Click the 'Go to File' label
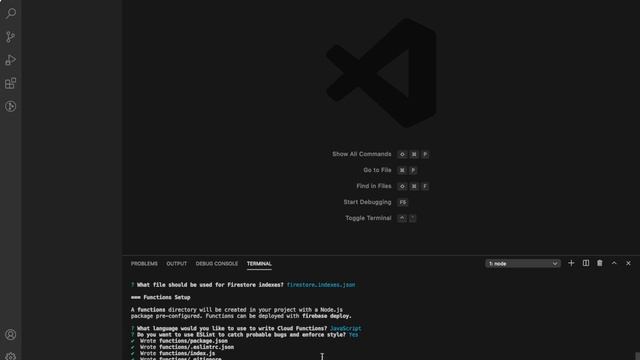Screen dimensions: 640x360 point(377,170)
